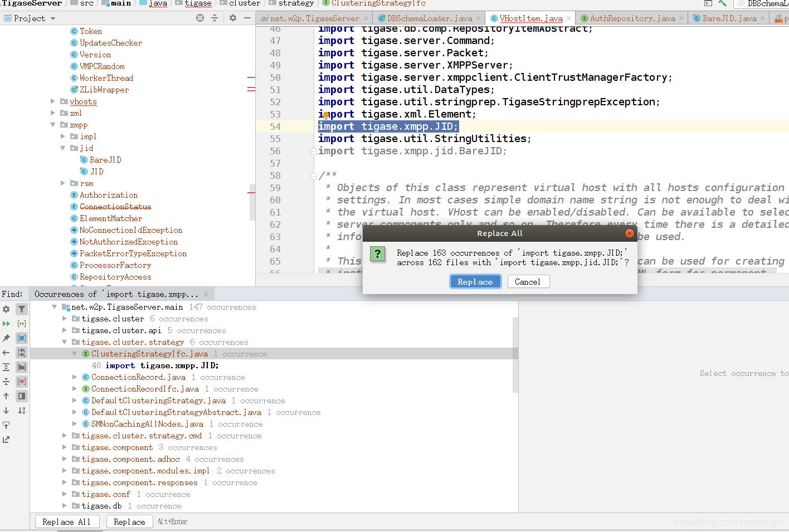Viewport: 789px width, 532px height.
Task: Cancel the Replace All dialog
Action: pos(528,282)
